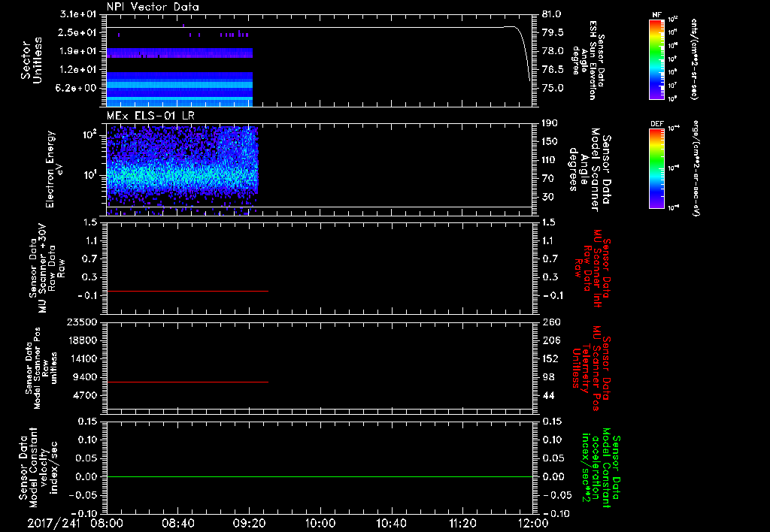
Task: Click the NPI Vector Data panel title
Action: (x=153, y=7)
